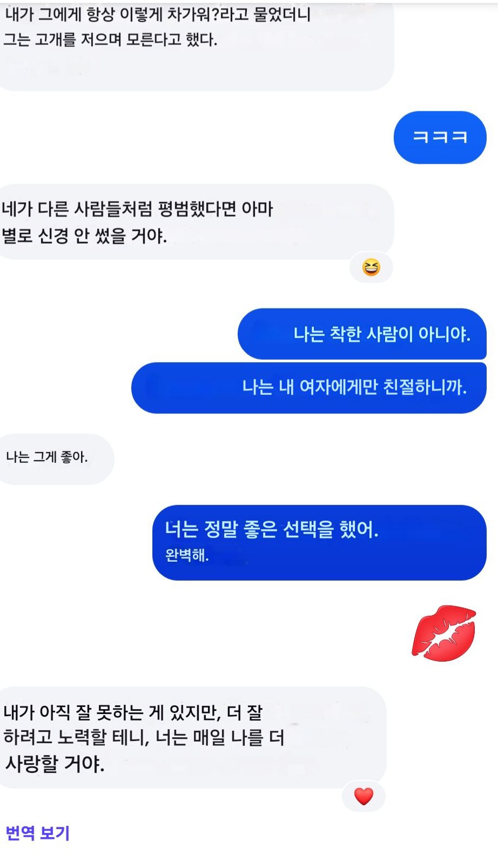
Task: Click the '완벽해.' line in the blue bubble
Action: 187,555
